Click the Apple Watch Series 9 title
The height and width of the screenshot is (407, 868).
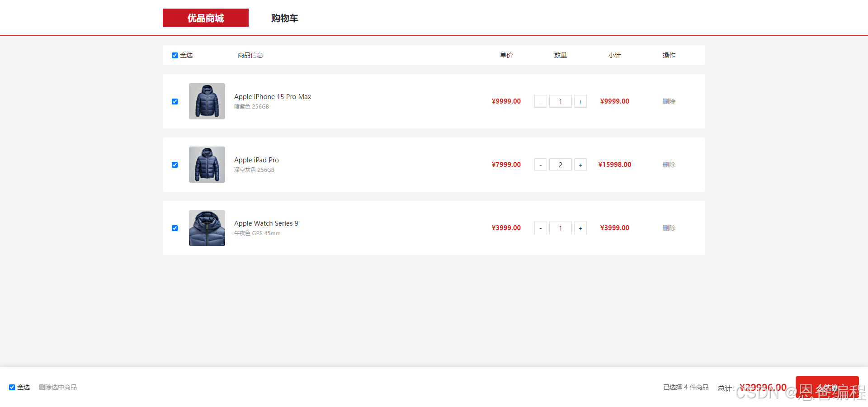click(x=266, y=223)
